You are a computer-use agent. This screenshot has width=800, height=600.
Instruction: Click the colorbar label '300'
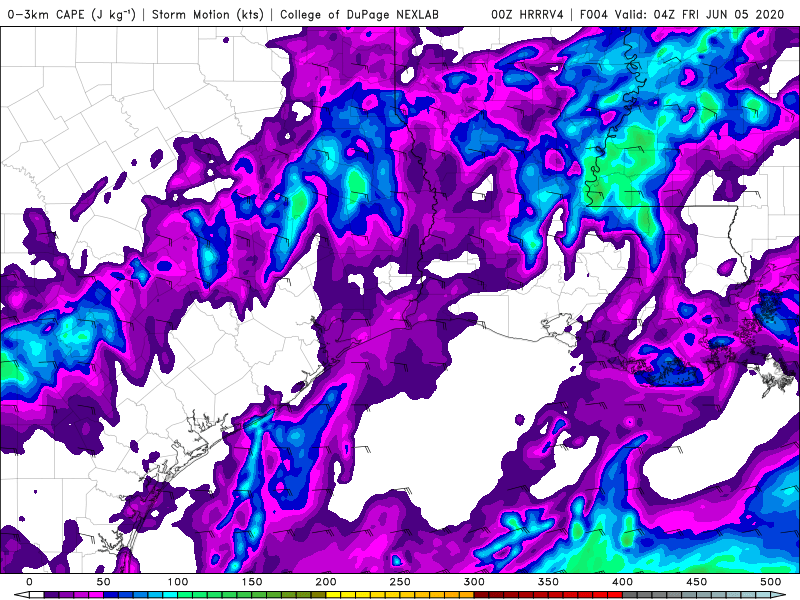[x=474, y=582]
